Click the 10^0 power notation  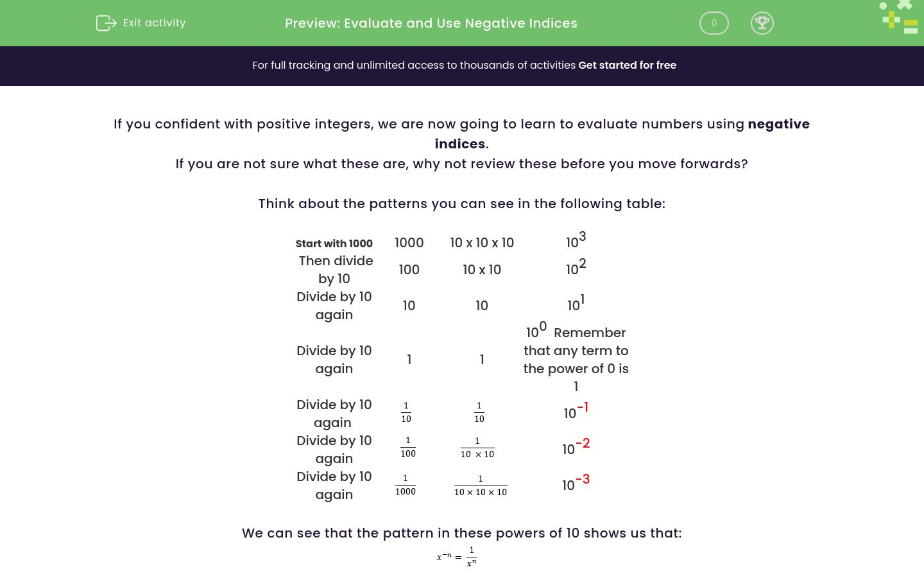pos(535,330)
